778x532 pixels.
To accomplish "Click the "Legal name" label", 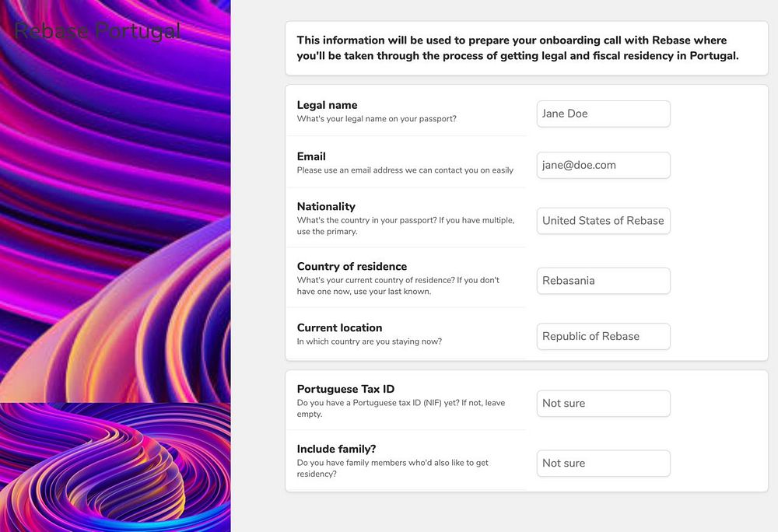I will point(327,105).
